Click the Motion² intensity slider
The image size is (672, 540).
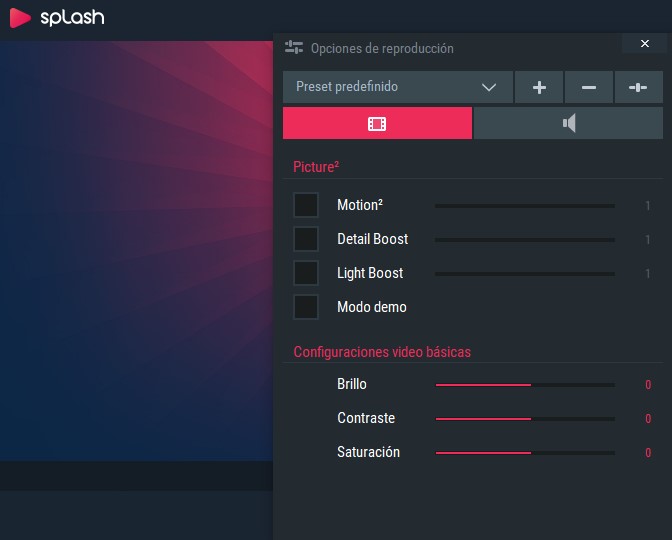525,205
